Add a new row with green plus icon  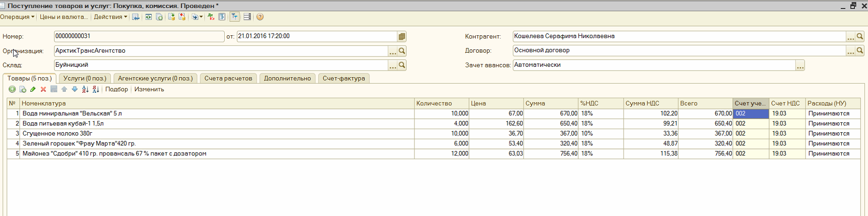tap(12, 89)
